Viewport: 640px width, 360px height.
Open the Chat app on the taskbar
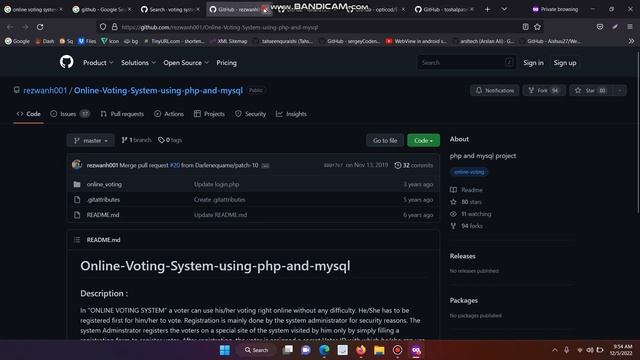(306, 350)
